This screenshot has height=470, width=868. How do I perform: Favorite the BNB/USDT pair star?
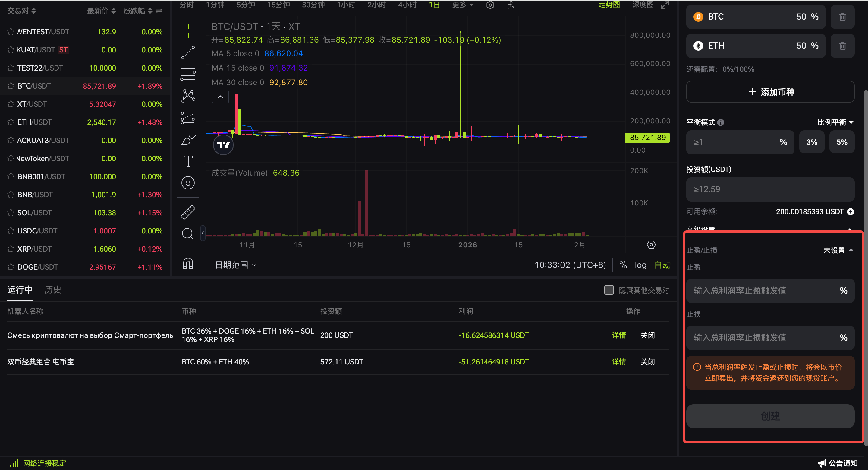click(11, 195)
